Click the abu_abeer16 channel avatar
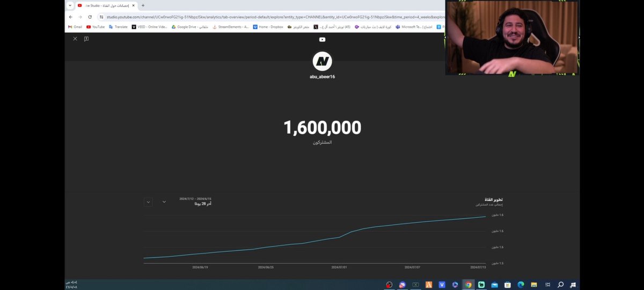Screen dimensions: 644x290 tap(322, 61)
